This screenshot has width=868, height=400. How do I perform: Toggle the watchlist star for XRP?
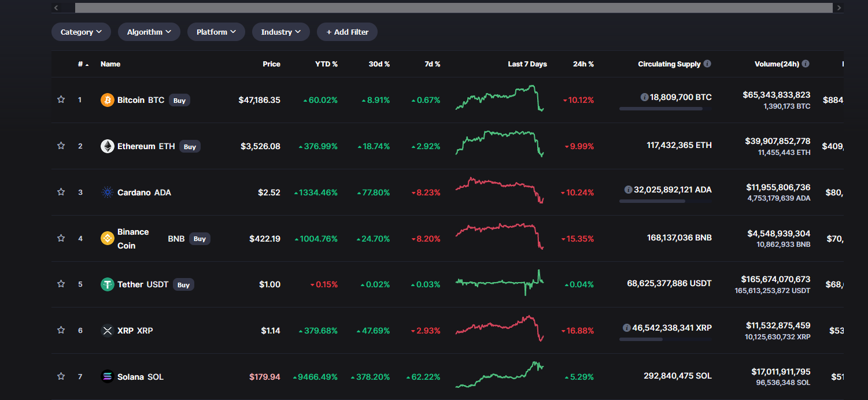(61, 330)
